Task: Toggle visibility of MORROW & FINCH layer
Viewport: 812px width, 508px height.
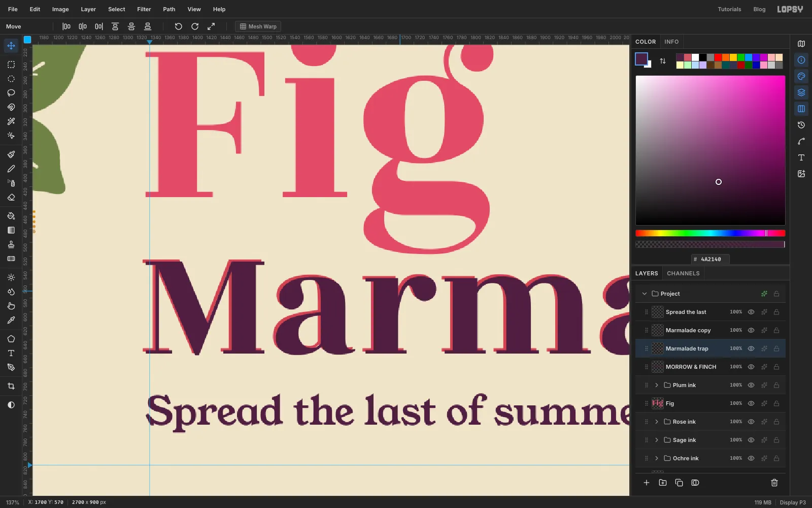Action: [x=751, y=367]
